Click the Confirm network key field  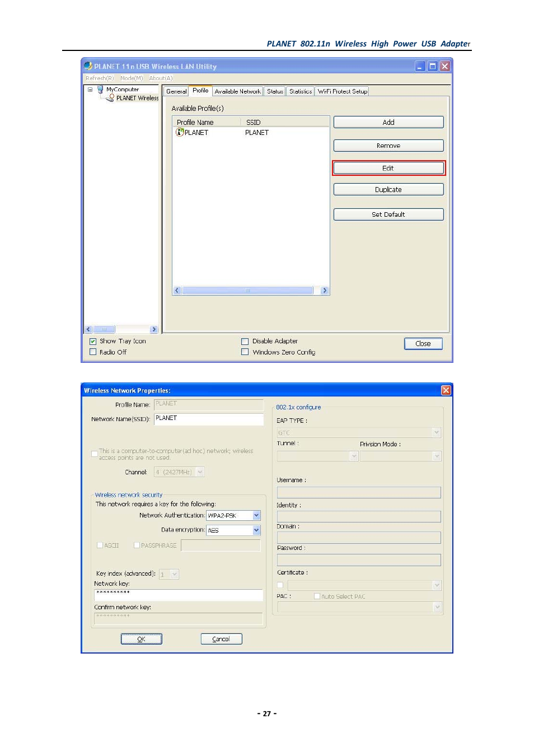click(x=179, y=618)
